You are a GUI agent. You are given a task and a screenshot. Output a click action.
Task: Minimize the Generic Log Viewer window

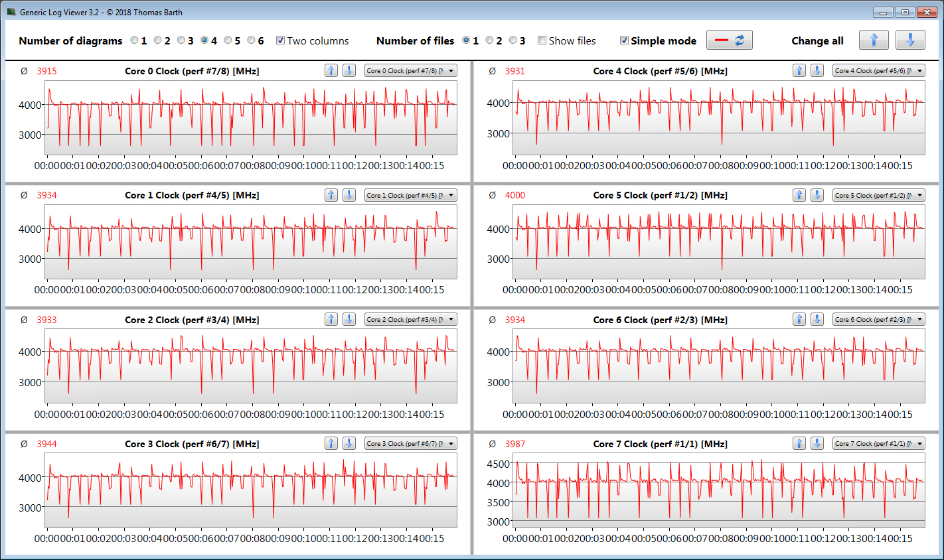click(882, 12)
